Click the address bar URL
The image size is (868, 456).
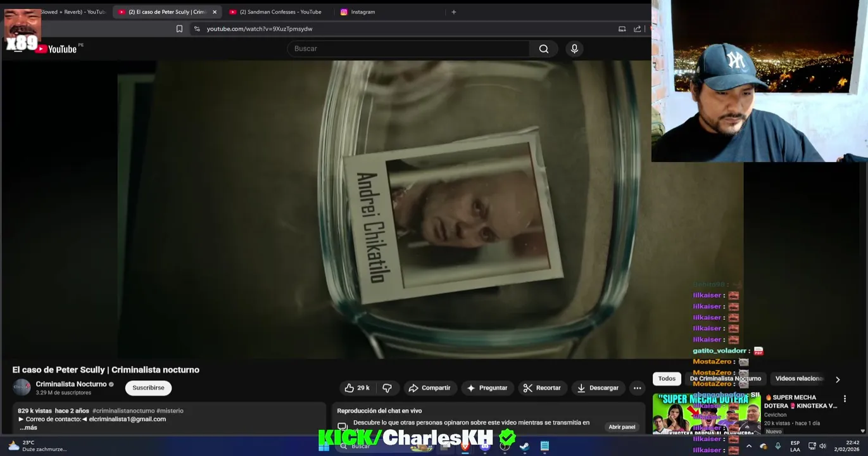[260, 28]
